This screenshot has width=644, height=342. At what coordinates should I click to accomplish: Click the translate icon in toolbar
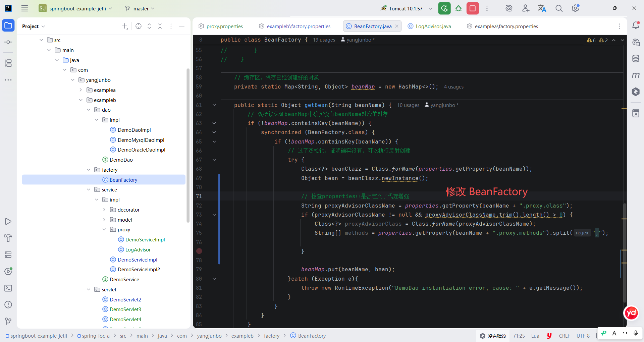point(542,8)
